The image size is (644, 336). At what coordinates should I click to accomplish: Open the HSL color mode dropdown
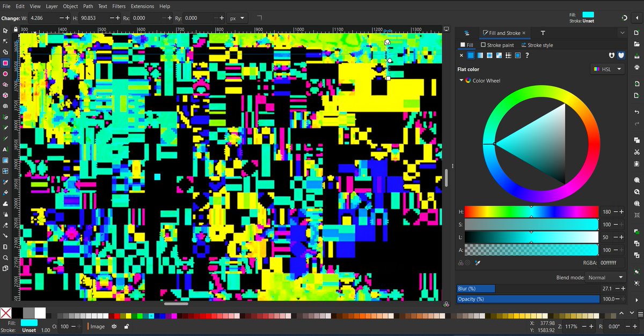point(608,69)
